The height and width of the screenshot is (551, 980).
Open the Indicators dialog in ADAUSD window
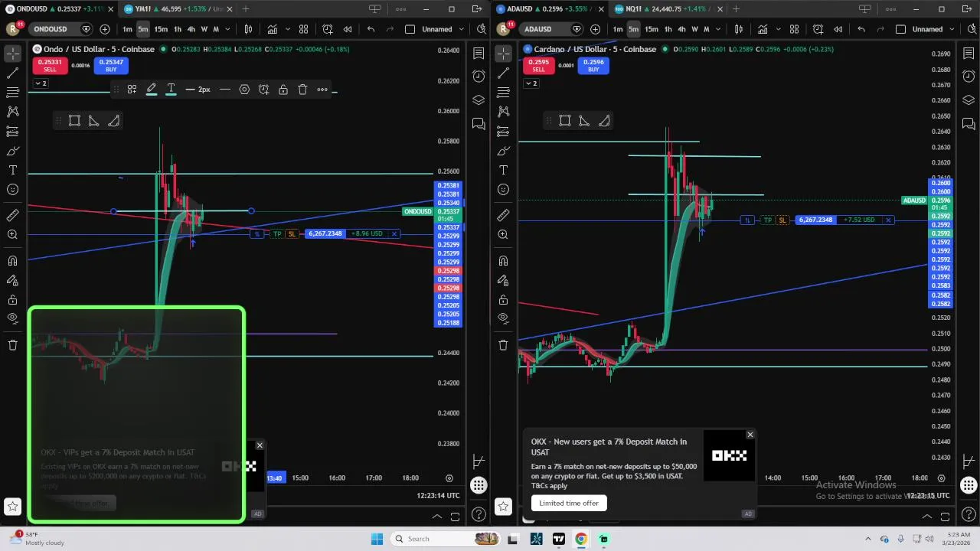coord(763,29)
